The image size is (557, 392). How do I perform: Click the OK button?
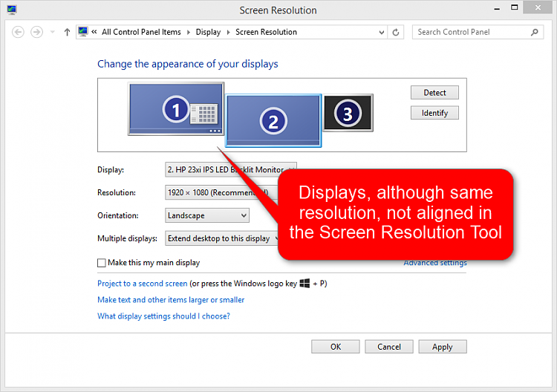[x=336, y=347]
